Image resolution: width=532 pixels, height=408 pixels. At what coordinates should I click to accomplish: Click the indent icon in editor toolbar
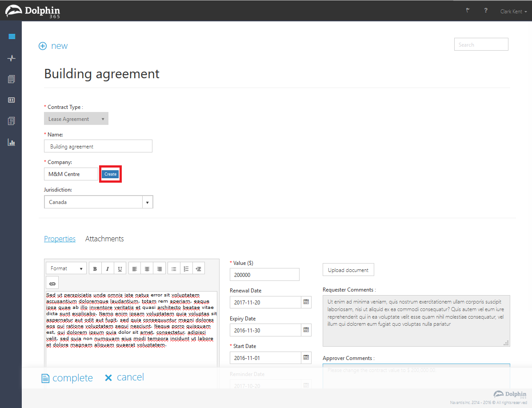click(x=199, y=268)
